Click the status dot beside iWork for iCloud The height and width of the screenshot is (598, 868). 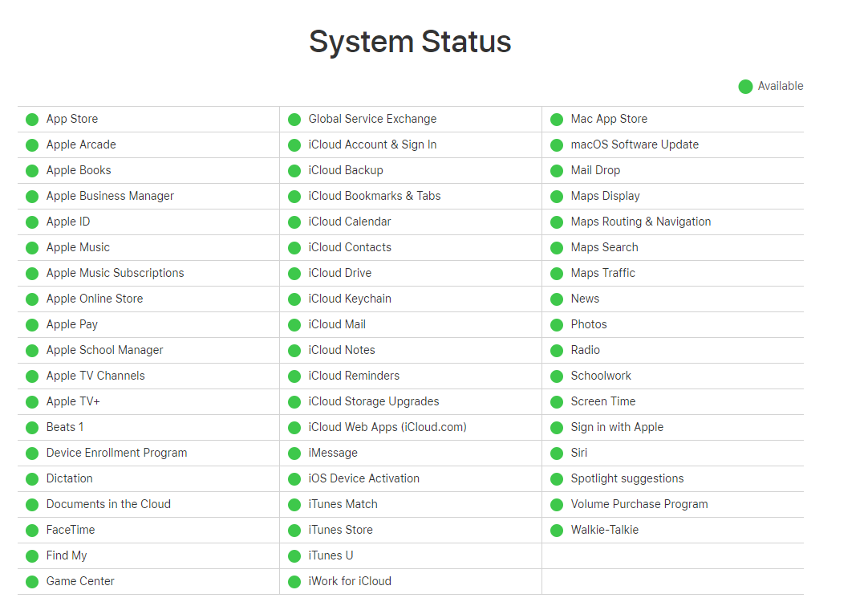point(294,582)
